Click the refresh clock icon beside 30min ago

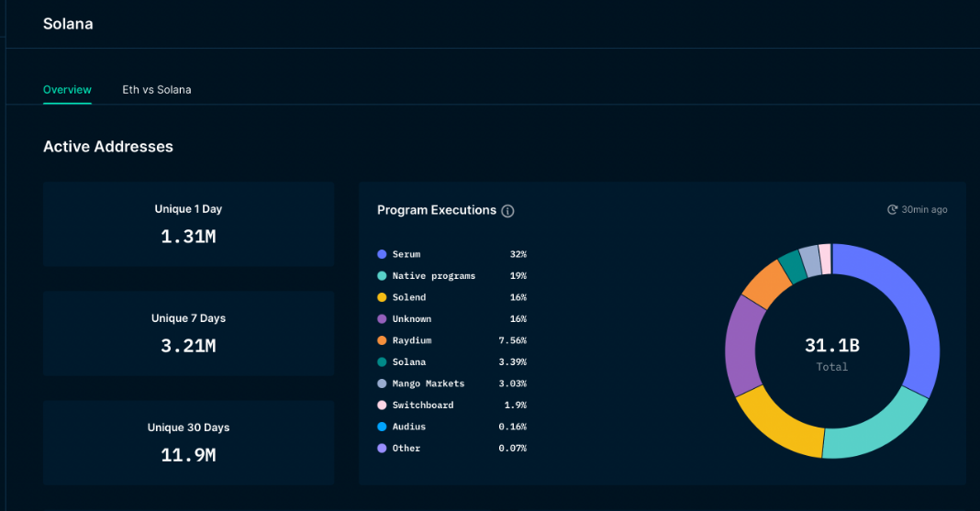click(x=892, y=210)
